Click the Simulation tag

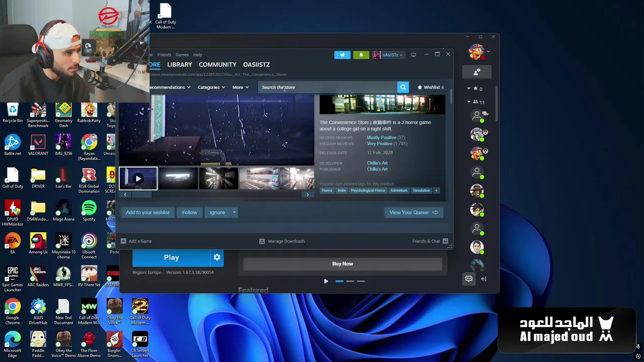click(421, 191)
